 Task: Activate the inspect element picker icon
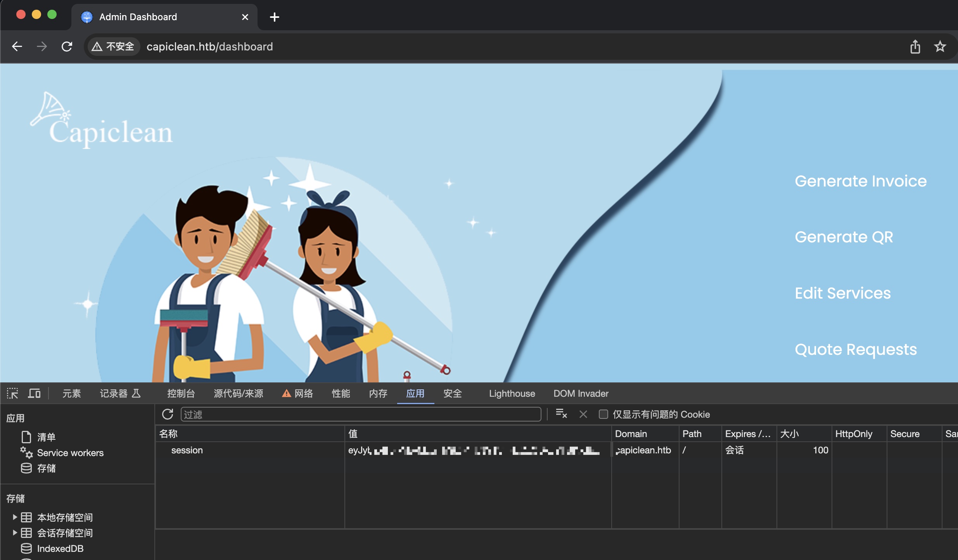tap(12, 393)
